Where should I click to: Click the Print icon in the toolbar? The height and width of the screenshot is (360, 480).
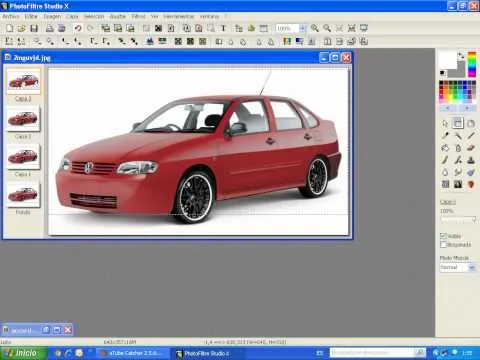[50, 28]
